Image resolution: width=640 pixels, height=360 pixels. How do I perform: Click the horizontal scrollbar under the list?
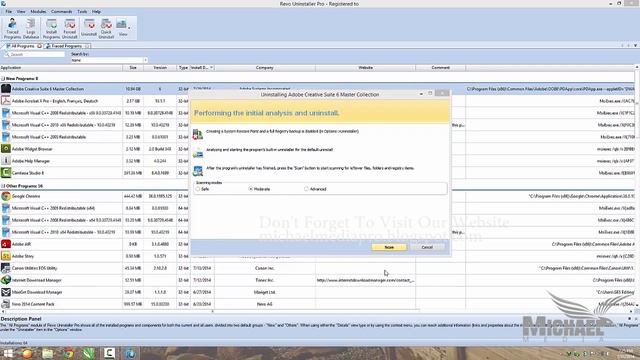(211, 311)
